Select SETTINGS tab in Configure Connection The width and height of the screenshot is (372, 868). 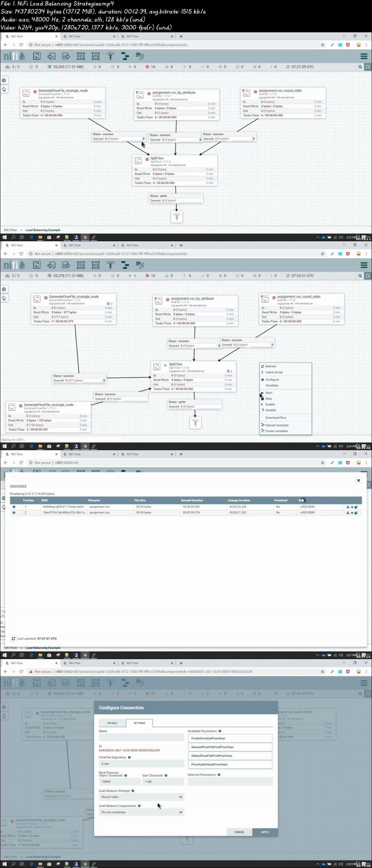click(139, 723)
